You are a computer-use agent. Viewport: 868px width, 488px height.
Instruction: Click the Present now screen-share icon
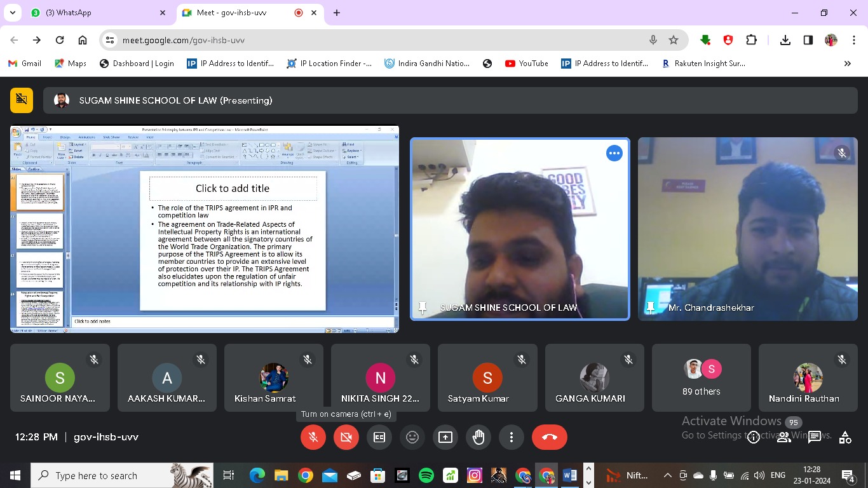[445, 437]
